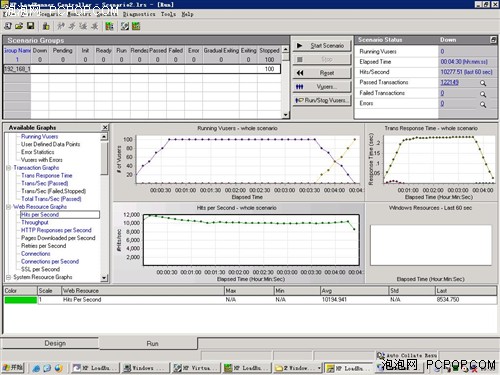Image resolution: width=500 pixels, height=375 pixels.
Task: Select the Run tab
Action: click(148, 343)
